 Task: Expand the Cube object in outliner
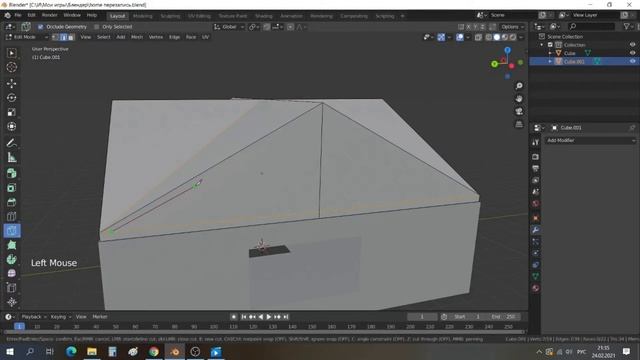point(550,53)
